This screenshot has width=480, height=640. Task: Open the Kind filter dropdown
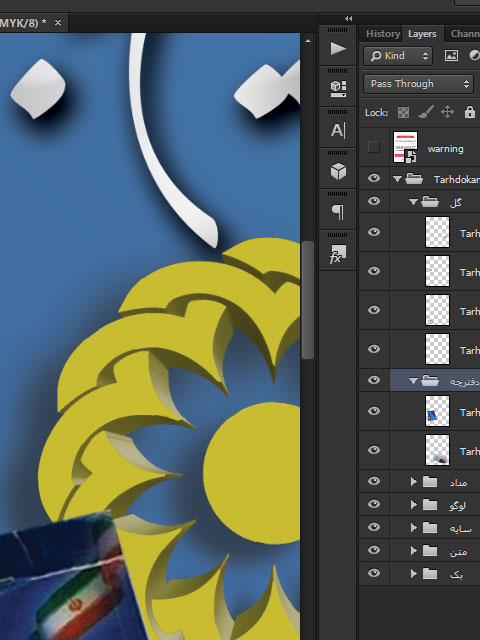point(398,56)
